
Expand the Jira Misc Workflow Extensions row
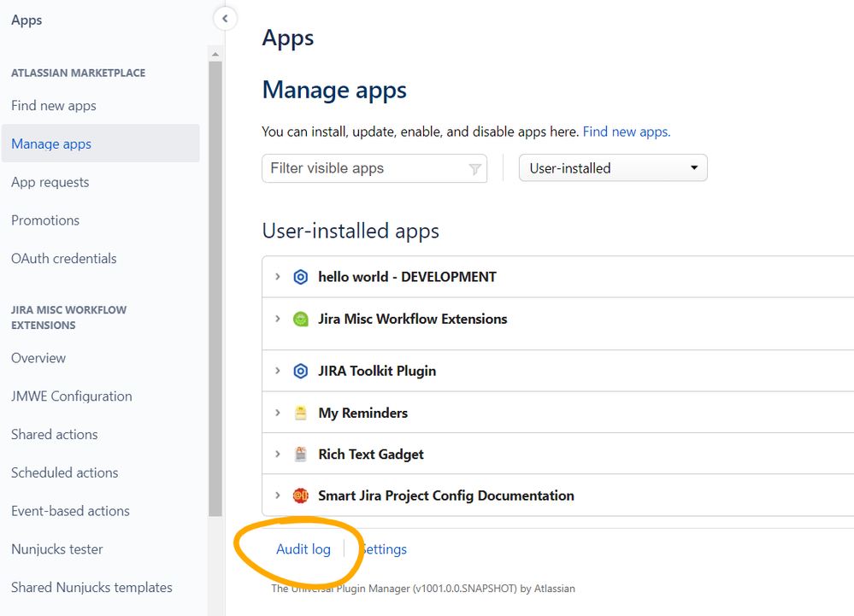point(278,319)
